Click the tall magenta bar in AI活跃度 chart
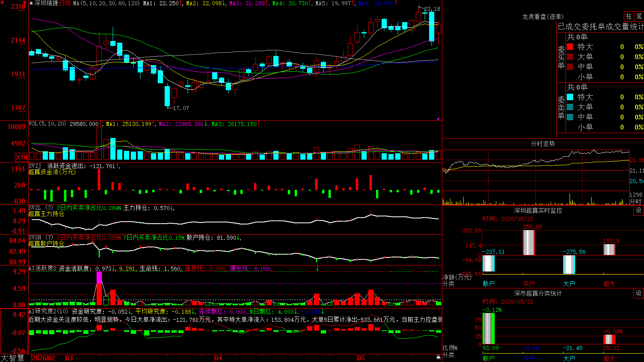Image resolution: width=644 pixels, height=362 pixels. [x=99, y=278]
